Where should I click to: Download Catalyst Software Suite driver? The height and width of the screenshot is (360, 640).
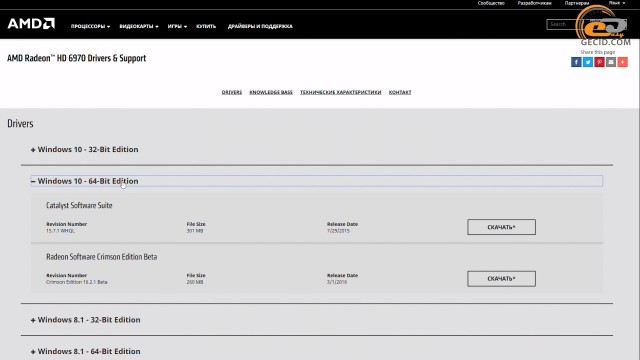tap(501, 227)
